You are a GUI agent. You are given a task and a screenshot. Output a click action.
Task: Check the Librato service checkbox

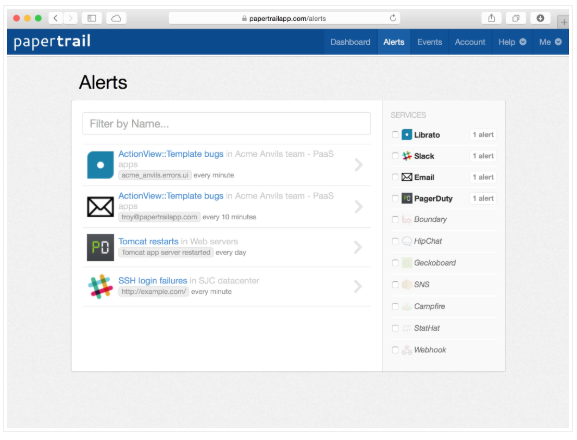tap(395, 134)
